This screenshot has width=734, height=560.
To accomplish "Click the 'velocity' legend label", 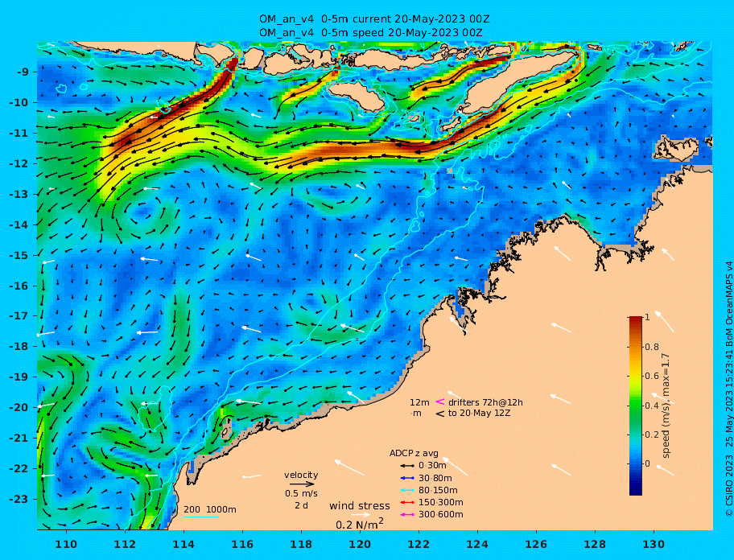I will click(x=301, y=475).
